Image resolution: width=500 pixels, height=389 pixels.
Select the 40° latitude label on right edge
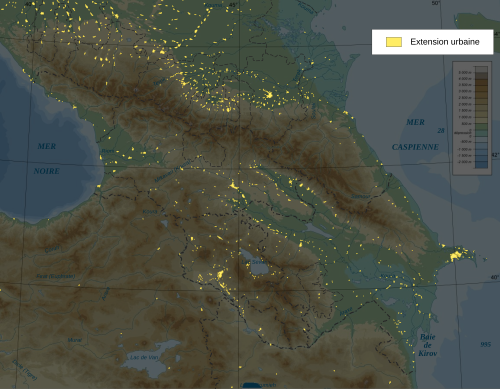click(x=495, y=277)
